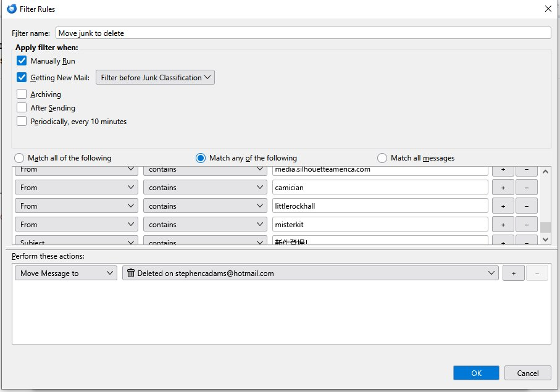Click the Cancel button
The height and width of the screenshot is (392, 560).
pos(527,373)
